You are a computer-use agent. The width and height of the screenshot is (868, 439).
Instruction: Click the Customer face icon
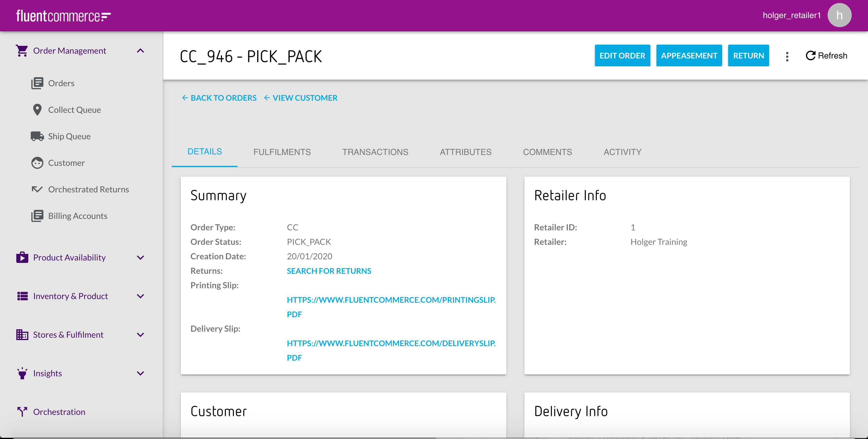37,163
